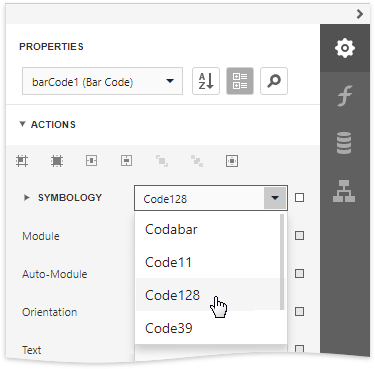Select Codabar from the symbology list
Viewport: 375px width, 369px height.
[x=208, y=229]
